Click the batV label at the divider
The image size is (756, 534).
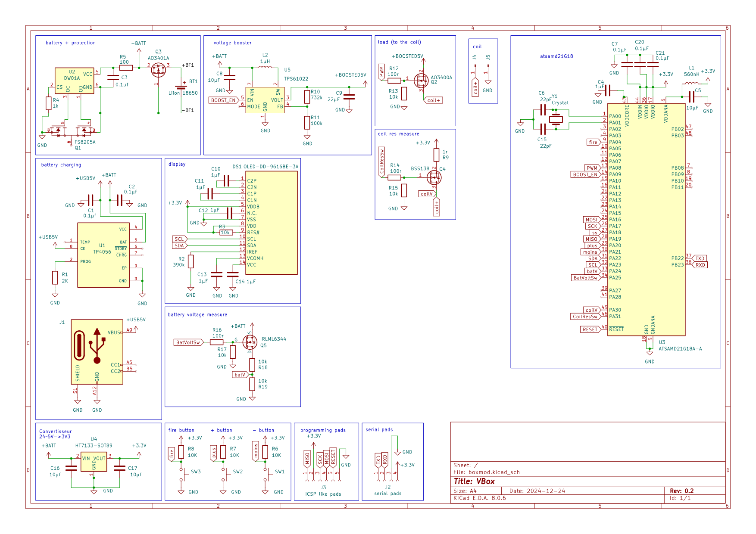point(241,375)
